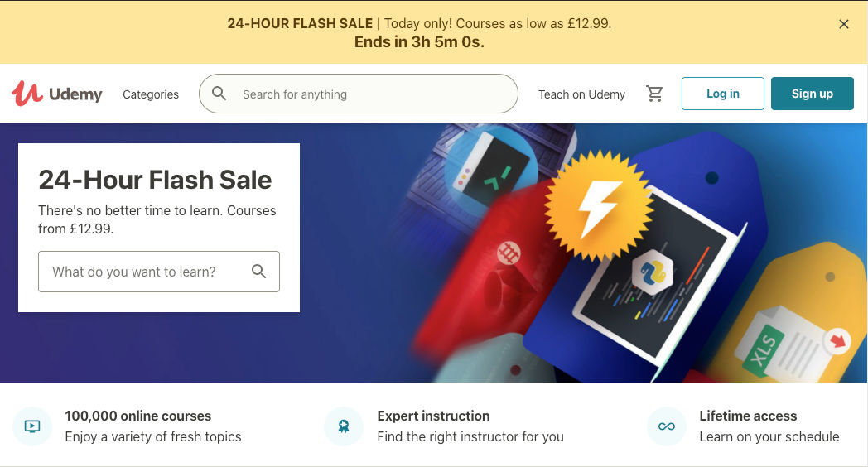Open the shopping cart icon
Screen dimensions: 868x467
(x=654, y=94)
